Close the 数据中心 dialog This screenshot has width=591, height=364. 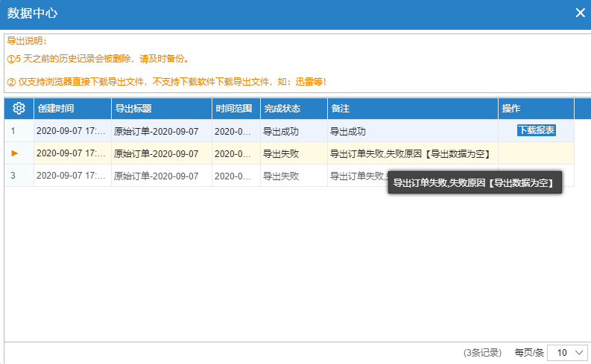point(580,13)
